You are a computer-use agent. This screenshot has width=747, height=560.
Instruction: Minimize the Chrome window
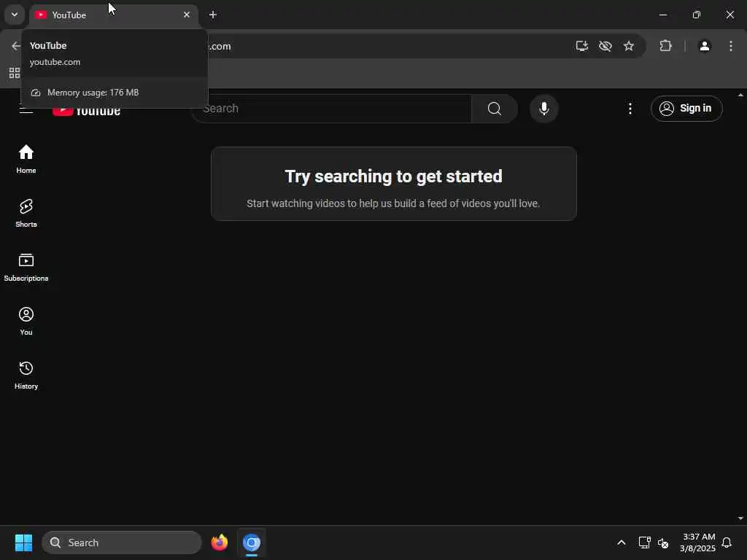[662, 15]
